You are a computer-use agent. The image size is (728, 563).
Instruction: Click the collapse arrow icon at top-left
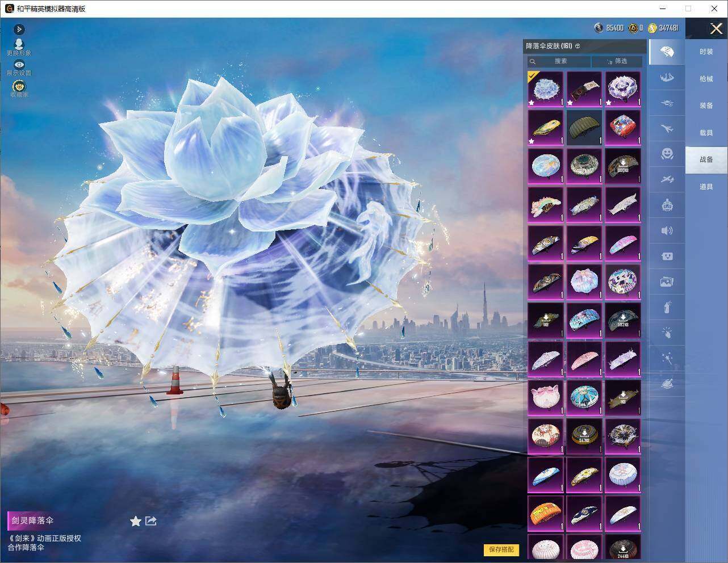pos(19,29)
